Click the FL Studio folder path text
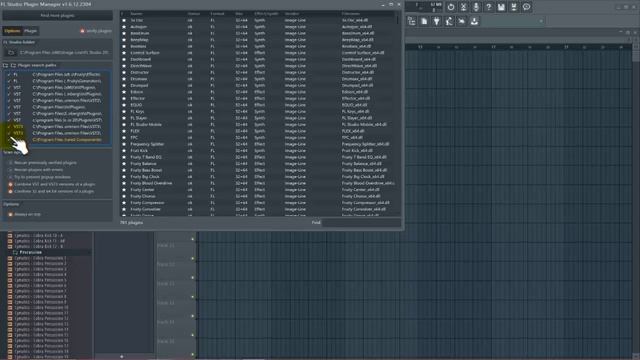 (x=64, y=53)
